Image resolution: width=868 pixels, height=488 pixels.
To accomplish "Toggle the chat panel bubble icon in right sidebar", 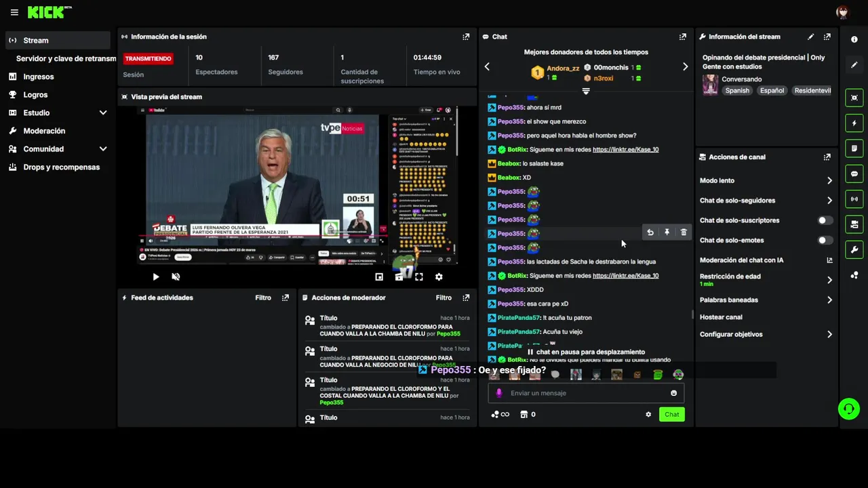I will 854,174.
